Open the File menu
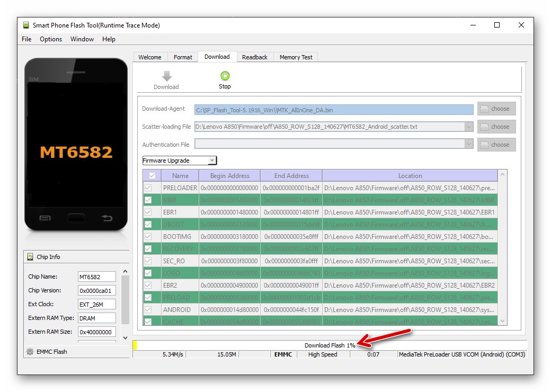Image resolution: width=551 pixels, height=392 pixels. click(x=26, y=39)
